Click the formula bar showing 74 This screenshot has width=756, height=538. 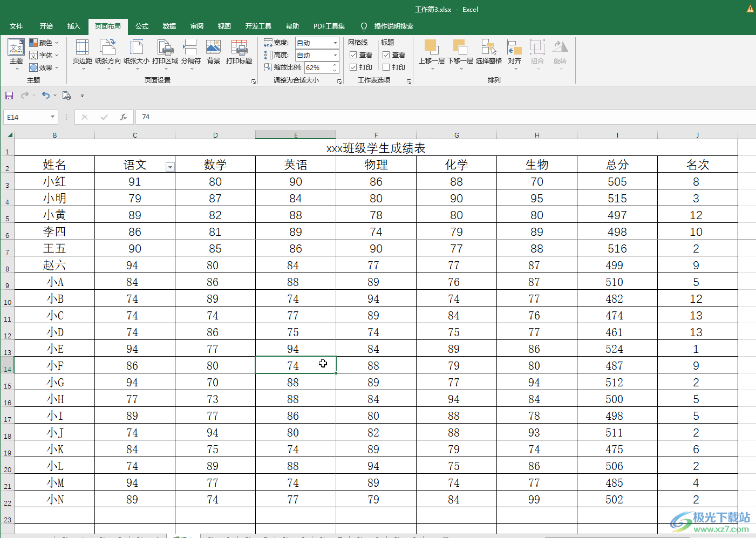445,117
